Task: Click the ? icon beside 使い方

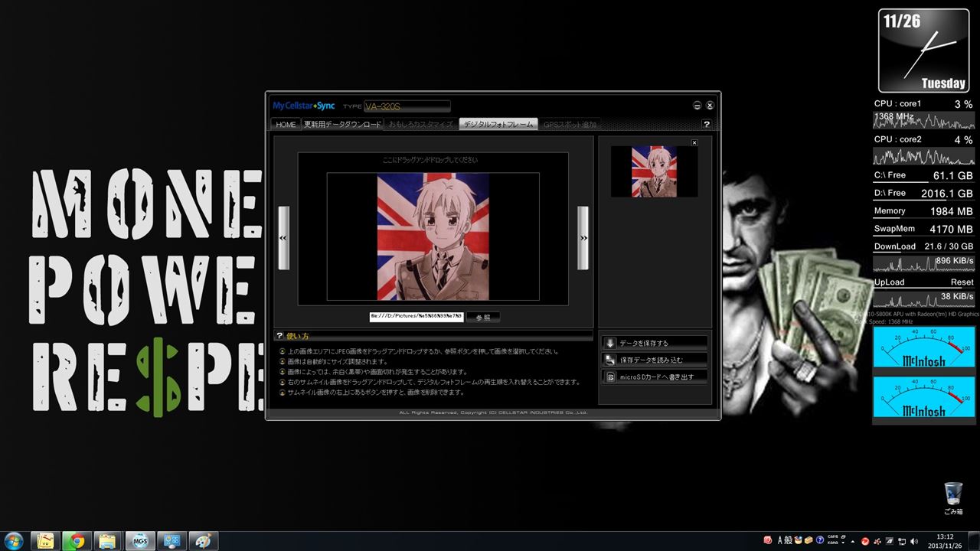Action: point(279,336)
